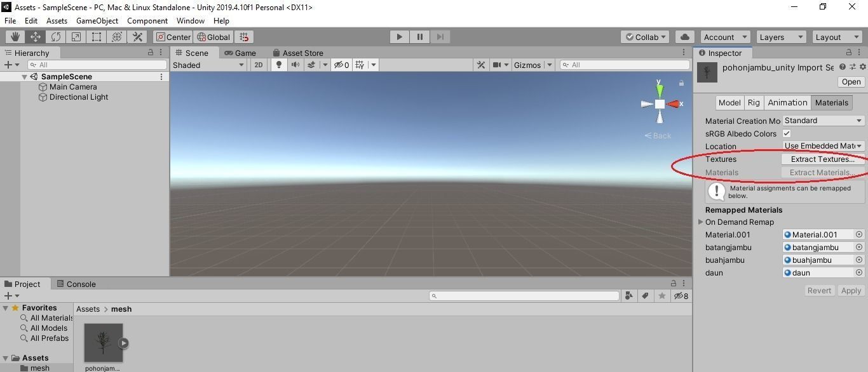Click the Step frame button
This screenshot has width=868, height=372.
pos(440,37)
